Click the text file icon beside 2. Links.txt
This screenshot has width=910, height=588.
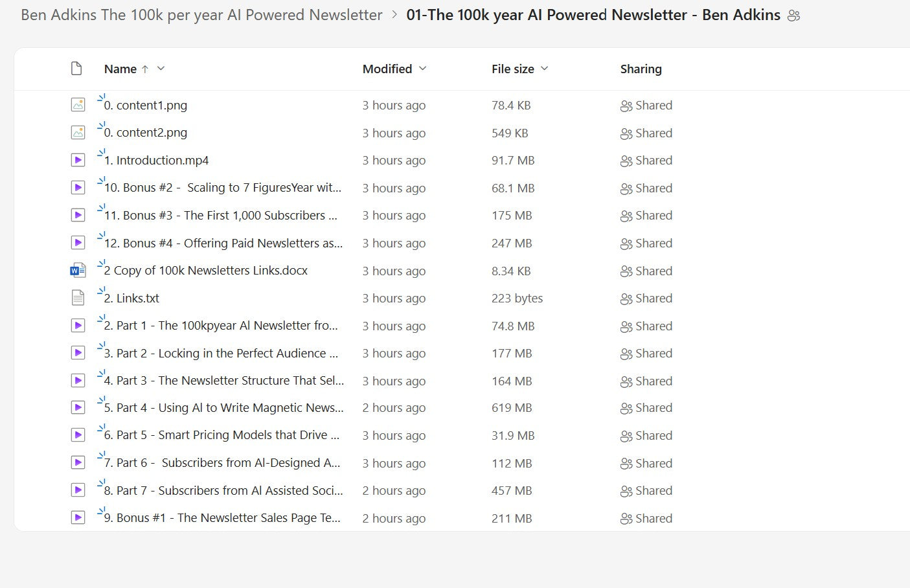(x=78, y=298)
